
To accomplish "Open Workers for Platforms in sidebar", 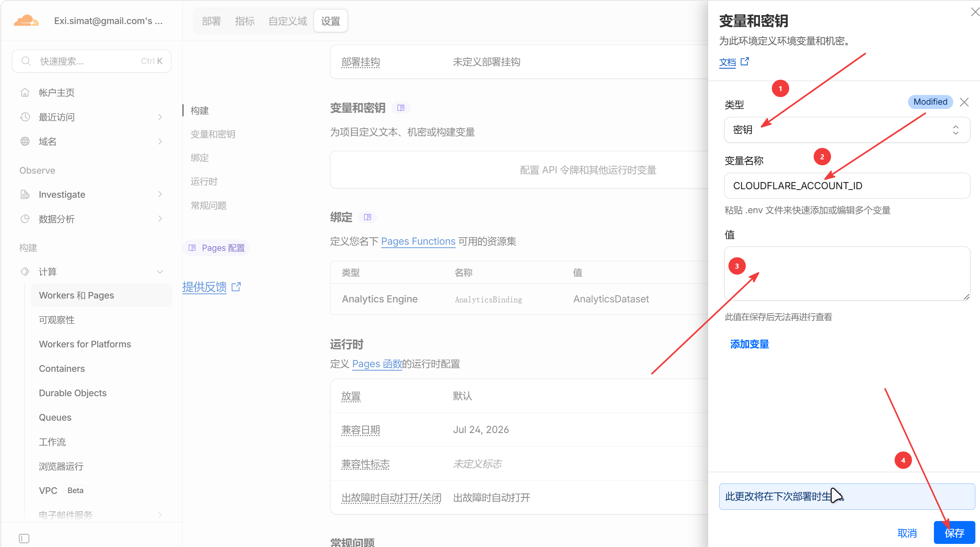I will [x=85, y=344].
